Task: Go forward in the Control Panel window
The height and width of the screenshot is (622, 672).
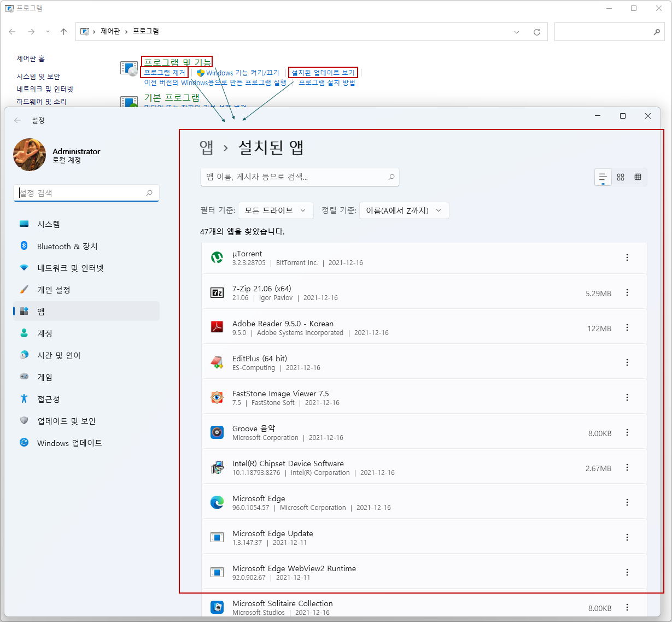Action: [x=31, y=32]
